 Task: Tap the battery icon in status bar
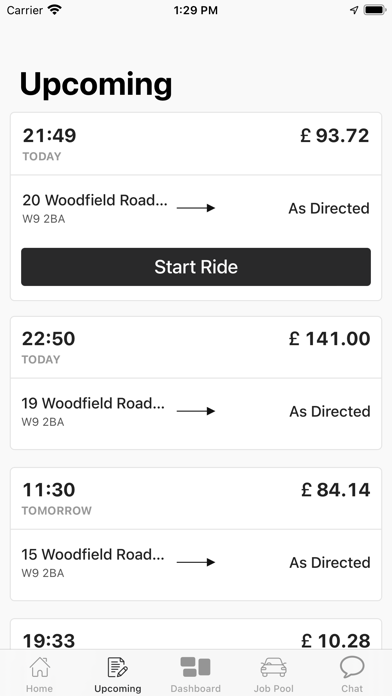coord(375,10)
